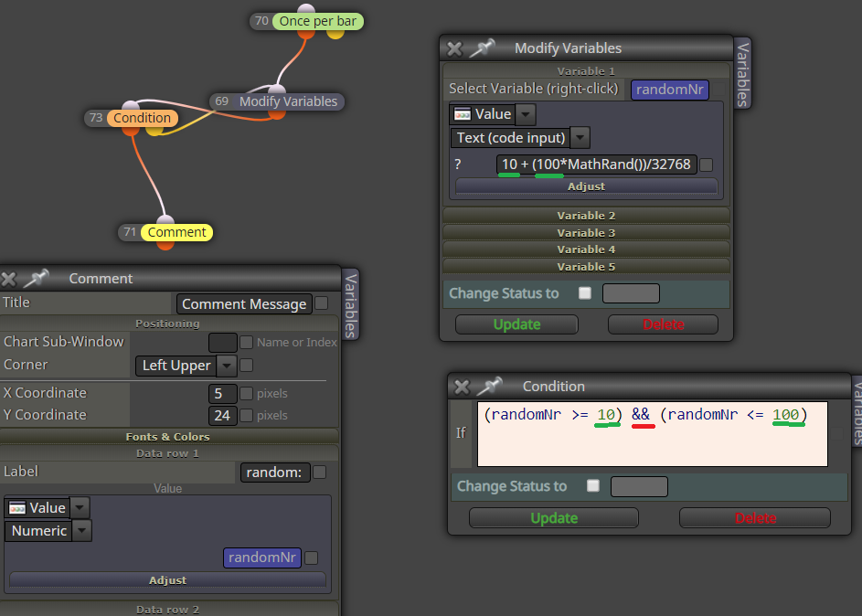The image size is (862, 616).
Task: Click Chart Sub-Window input box
Action: tap(223, 343)
